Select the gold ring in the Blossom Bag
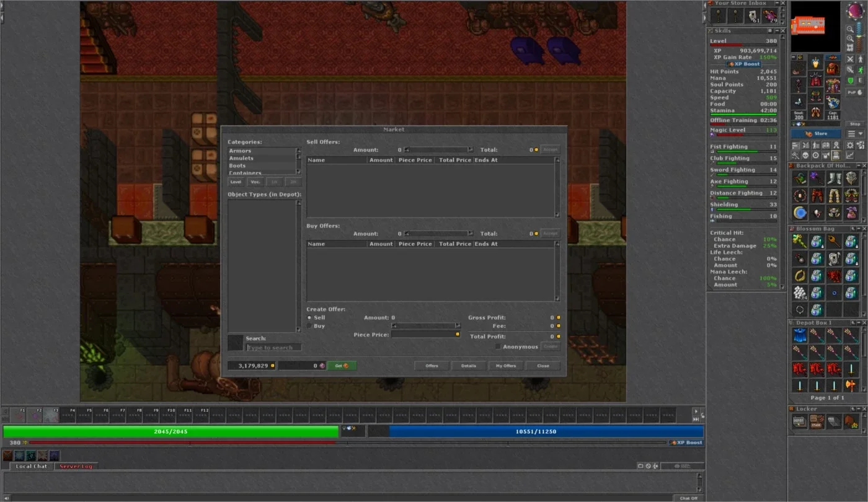This screenshot has width=868, height=502. point(800,276)
